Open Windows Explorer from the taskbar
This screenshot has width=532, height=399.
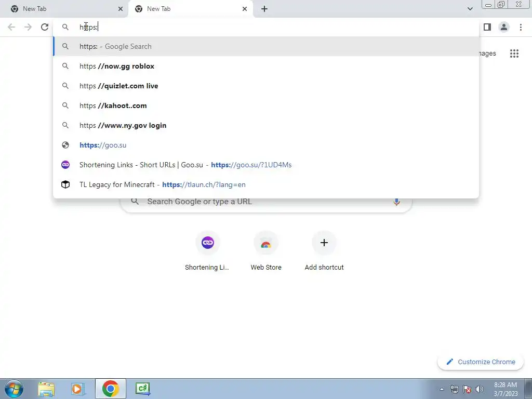coord(46,389)
